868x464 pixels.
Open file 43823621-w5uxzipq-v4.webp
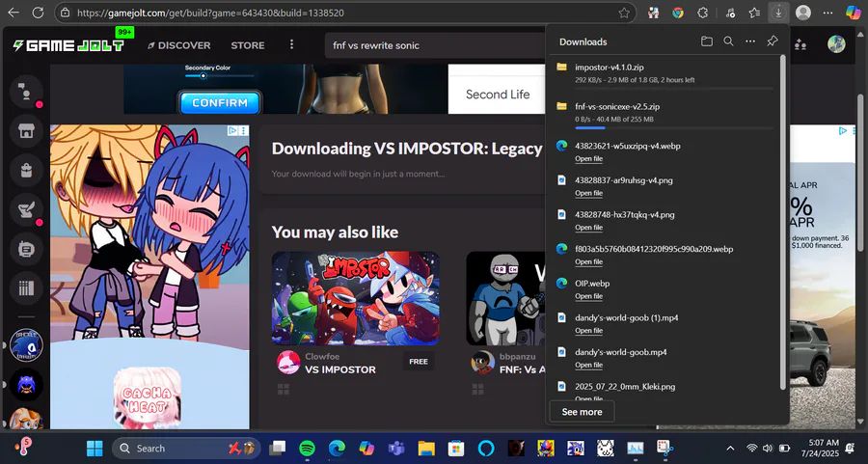pos(588,159)
